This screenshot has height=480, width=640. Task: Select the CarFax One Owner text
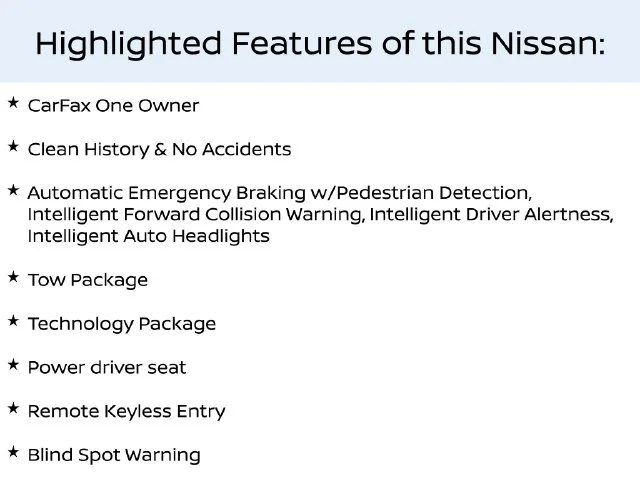pos(113,106)
